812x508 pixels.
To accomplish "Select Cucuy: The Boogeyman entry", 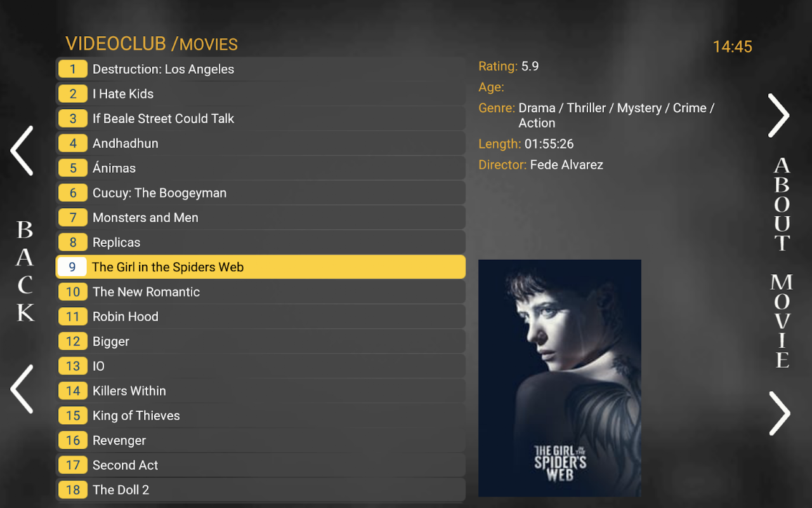I will [261, 193].
